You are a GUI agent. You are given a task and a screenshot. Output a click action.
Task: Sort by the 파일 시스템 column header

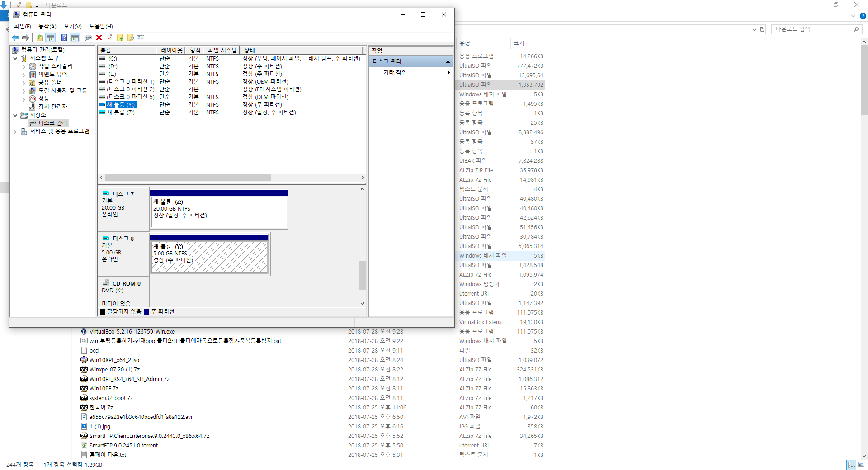(x=222, y=50)
